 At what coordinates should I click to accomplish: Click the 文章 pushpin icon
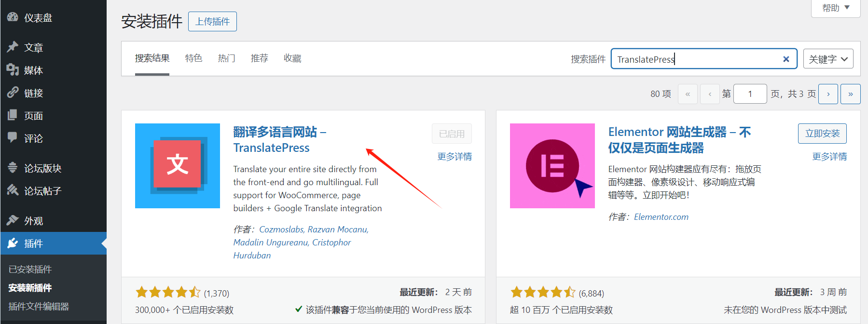13,47
